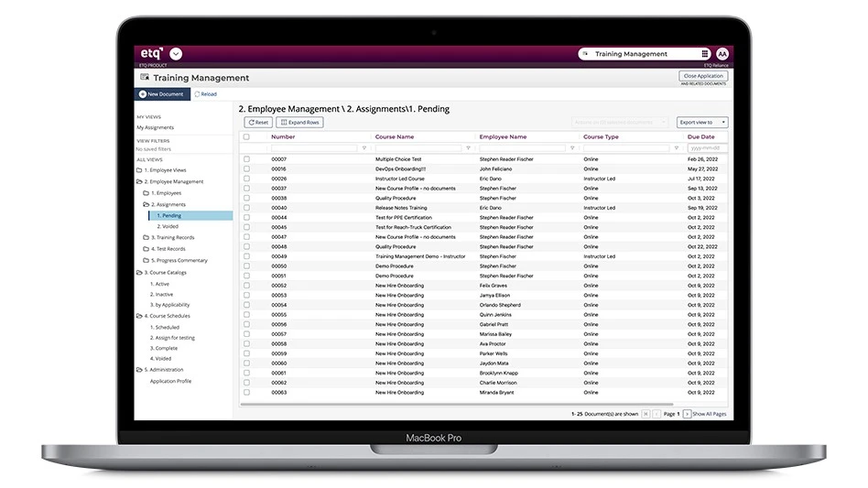Click the ETQ logo
Viewport: 868px width, 488px height.
point(151,54)
